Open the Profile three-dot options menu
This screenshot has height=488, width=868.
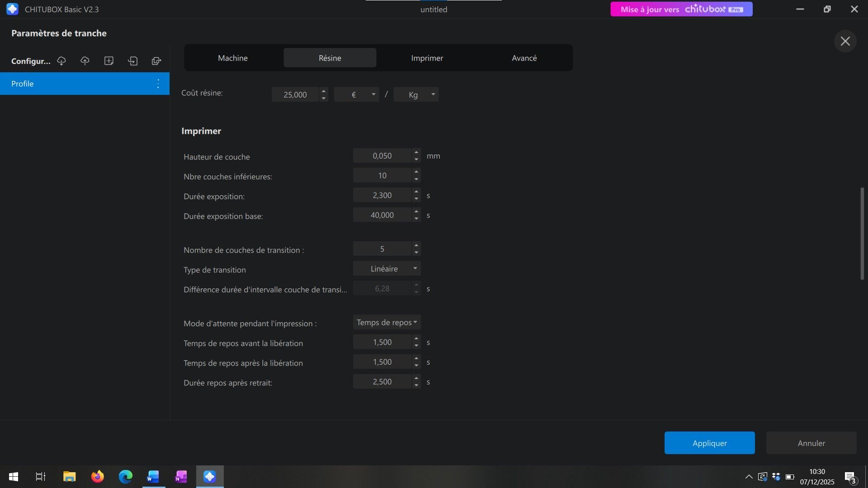[158, 84]
